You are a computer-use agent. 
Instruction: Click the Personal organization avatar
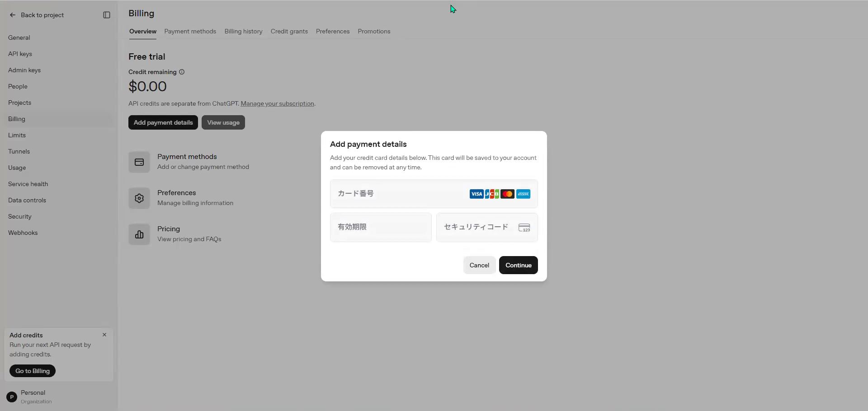click(x=12, y=397)
